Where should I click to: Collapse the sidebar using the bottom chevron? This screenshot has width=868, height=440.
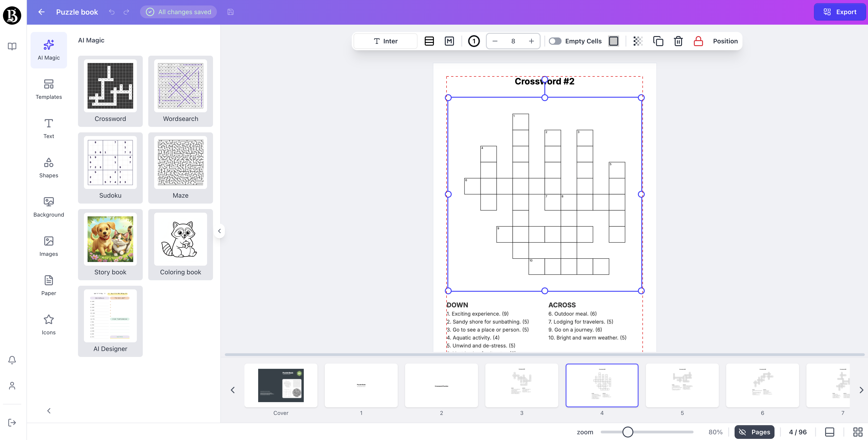49,411
